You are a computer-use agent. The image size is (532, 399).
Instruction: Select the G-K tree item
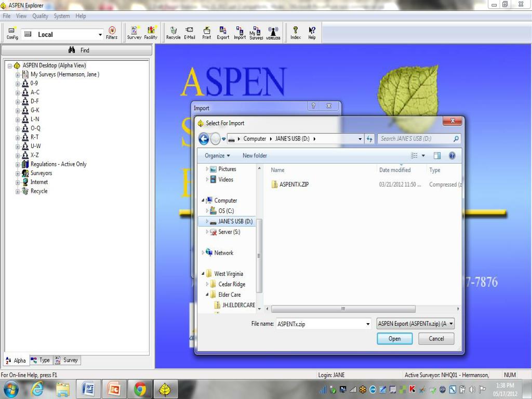point(35,110)
